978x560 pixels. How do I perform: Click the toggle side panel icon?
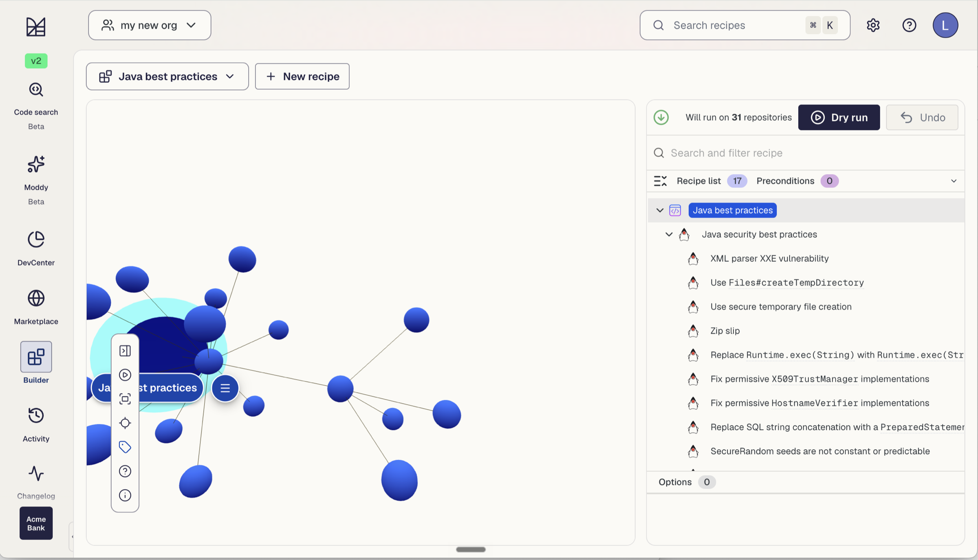click(125, 351)
